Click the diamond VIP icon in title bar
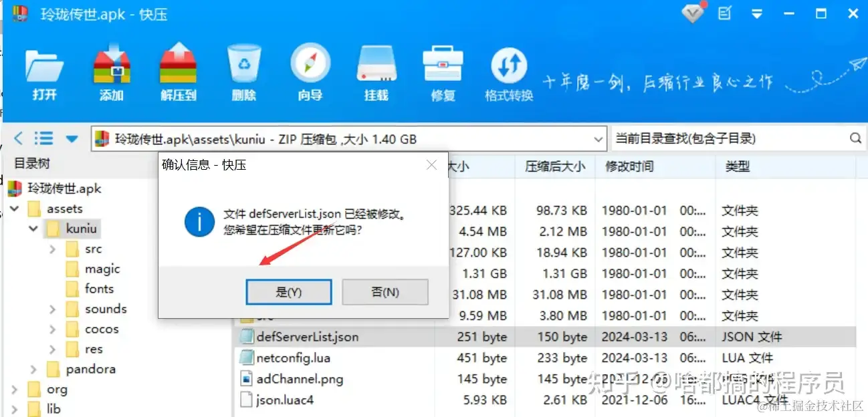Image resolution: width=868 pixels, height=417 pixels. [693, 13]
